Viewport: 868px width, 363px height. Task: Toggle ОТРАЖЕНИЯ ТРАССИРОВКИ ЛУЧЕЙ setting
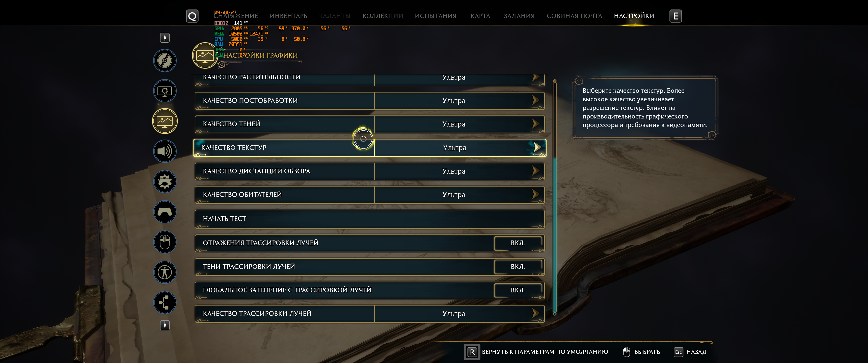coord(518,243)
